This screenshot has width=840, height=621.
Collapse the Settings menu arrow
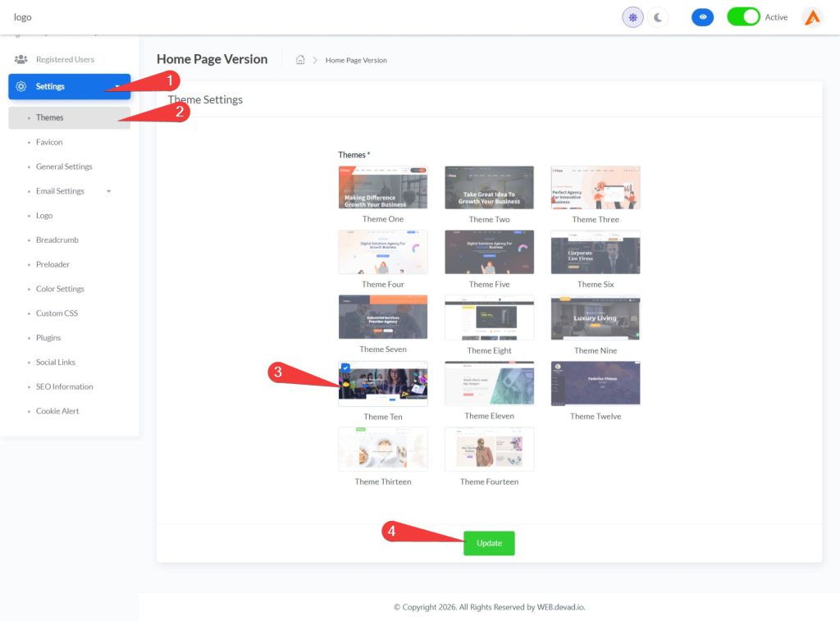(117, 86)
